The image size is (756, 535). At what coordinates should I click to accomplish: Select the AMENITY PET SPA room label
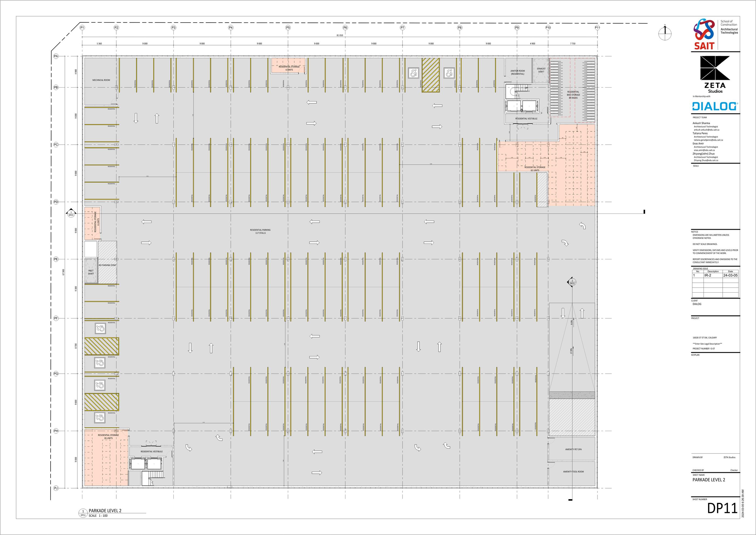pos(573,449)
